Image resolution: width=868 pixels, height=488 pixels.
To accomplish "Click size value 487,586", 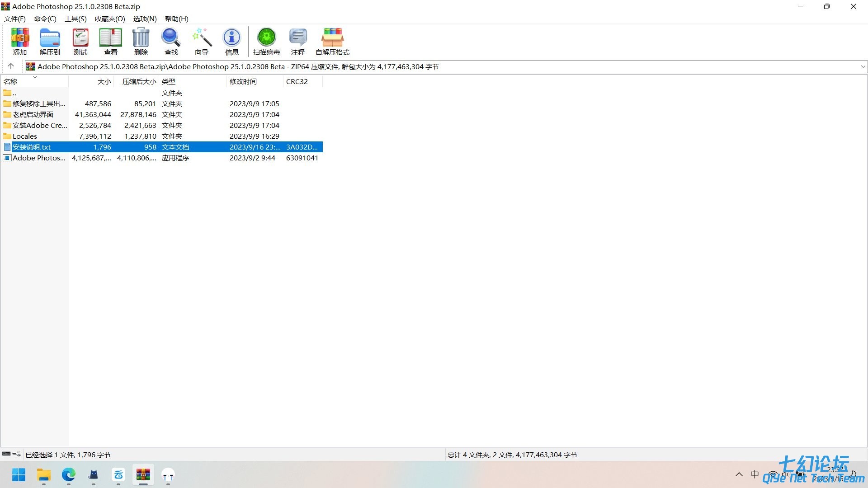I will (x=98, y=103).
